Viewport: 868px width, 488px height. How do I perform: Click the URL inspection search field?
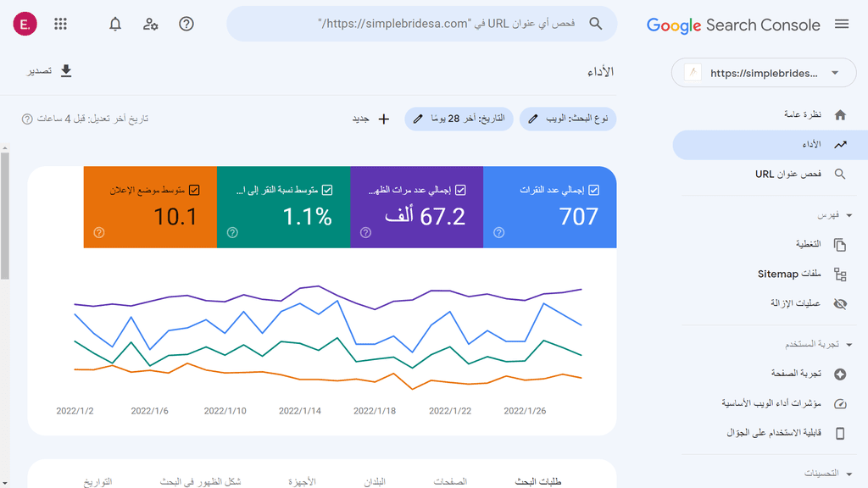click(422, 24)
